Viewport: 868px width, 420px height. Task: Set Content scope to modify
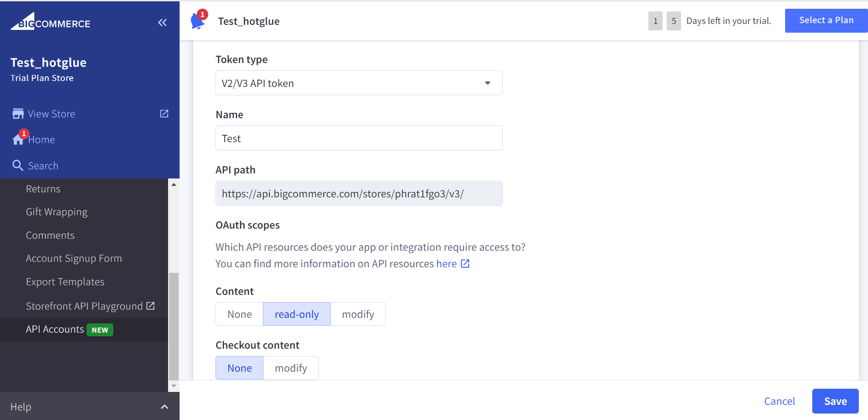click(x=358, y=314)
